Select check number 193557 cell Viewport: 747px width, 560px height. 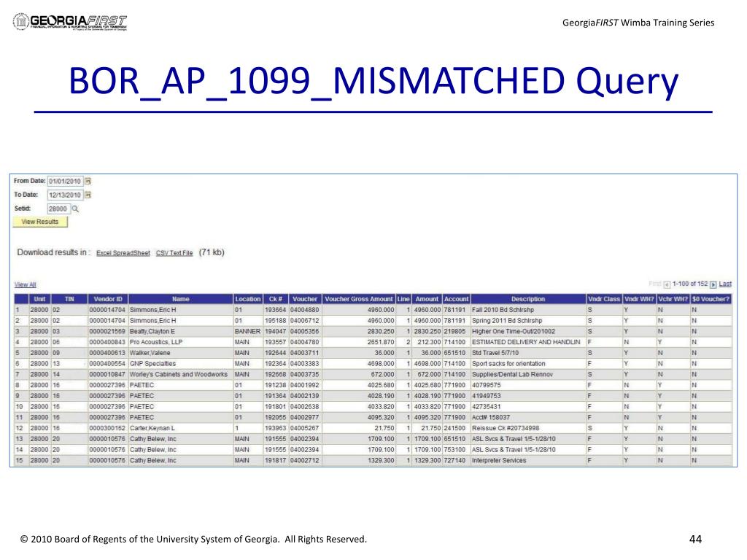(275, 343)
